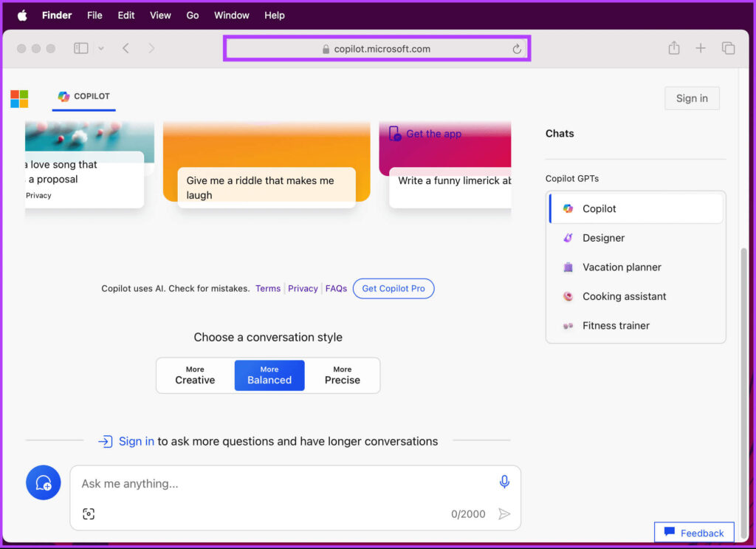Expand the sidebar dropdown chevron
The width and height of the screenshot is (756, 549).
click(x=101, y=49)
